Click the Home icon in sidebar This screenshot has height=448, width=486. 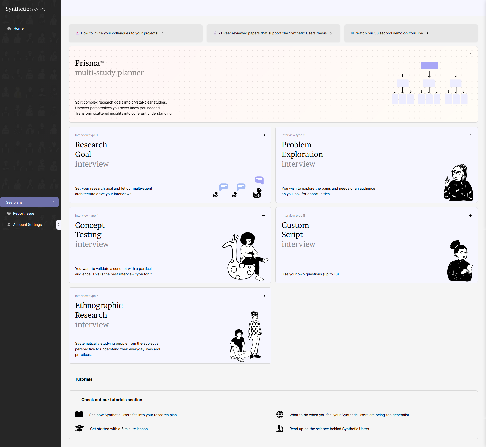9,28
